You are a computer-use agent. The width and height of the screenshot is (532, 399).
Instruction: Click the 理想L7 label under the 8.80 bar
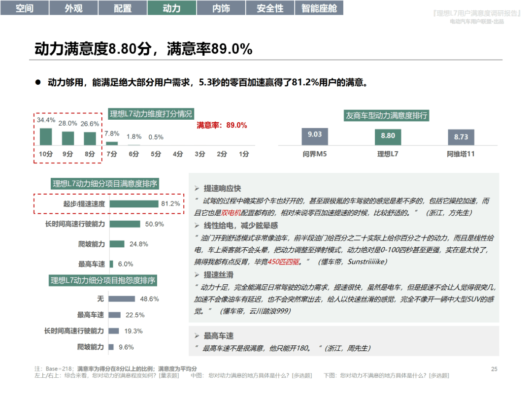(388, 154)
